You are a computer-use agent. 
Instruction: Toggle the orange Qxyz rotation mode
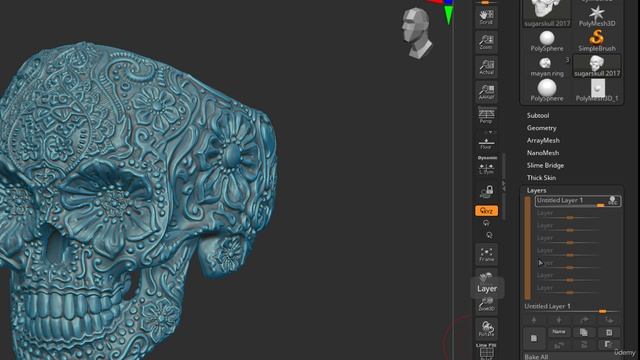pyautogui.click(x=486, y=211)
